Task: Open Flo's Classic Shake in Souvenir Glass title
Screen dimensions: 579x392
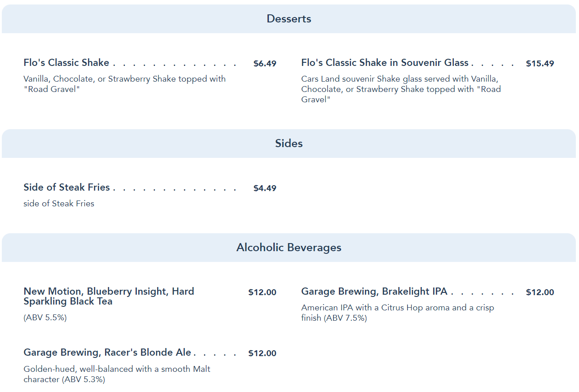Action: tap(385, 63)
